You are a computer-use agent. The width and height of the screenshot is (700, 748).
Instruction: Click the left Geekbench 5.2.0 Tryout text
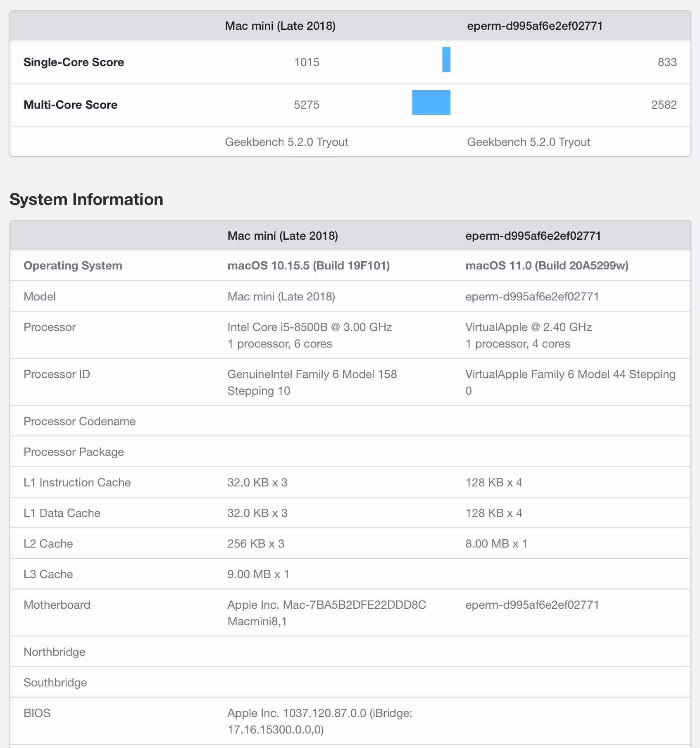pyautogui.click(x=286, y=142)
